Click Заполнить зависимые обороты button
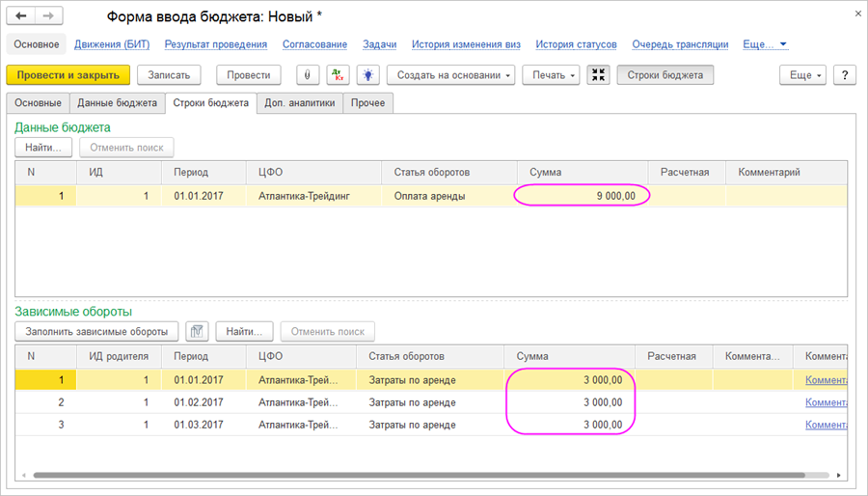This screenshot has width=868, height=496. 95,331
